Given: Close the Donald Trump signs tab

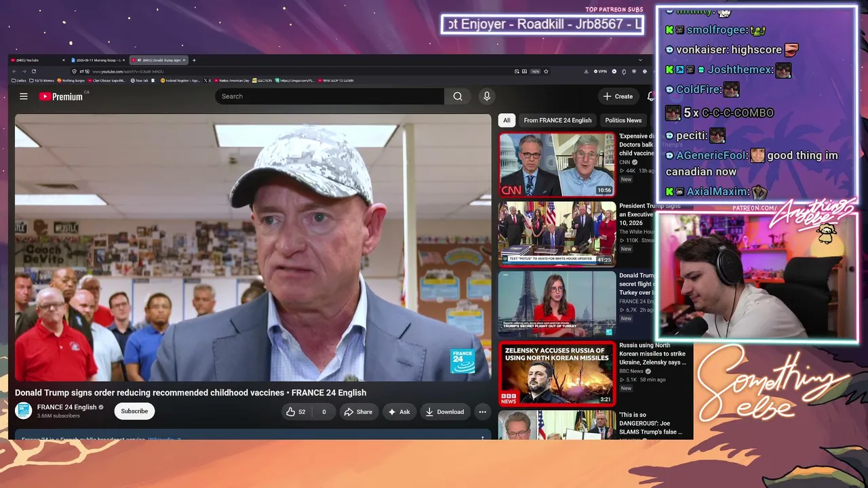Looking at the screenshot, I should [184, 60].
